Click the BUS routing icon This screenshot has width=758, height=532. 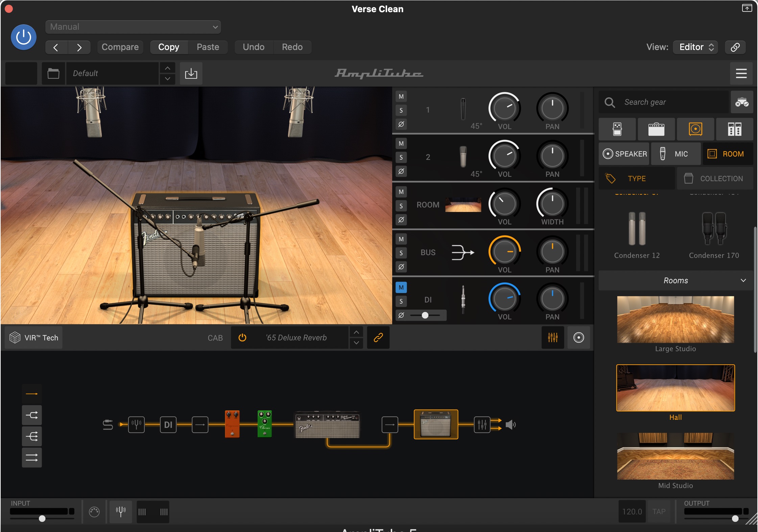pos(463,252)
